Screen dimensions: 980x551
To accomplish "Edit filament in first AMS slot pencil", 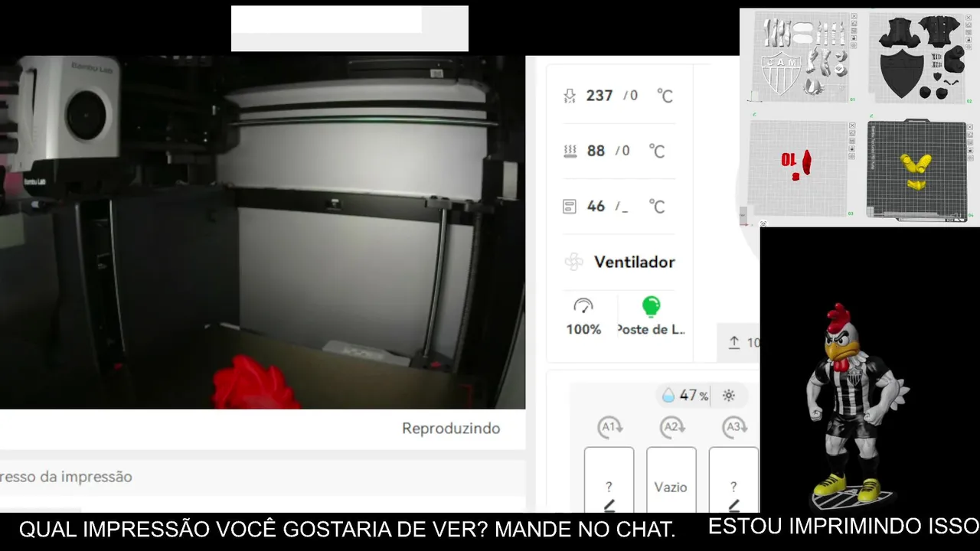I will (x=609, y=504).
